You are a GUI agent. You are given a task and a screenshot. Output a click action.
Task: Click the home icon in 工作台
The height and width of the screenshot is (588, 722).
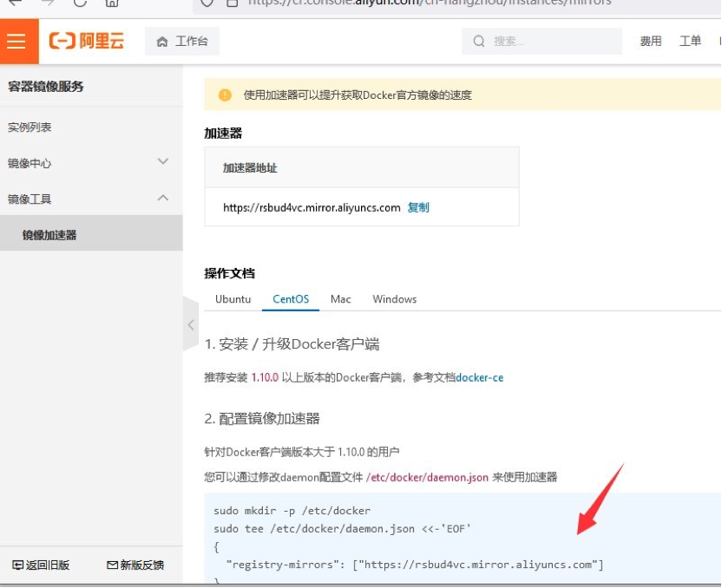coord(162,42)
